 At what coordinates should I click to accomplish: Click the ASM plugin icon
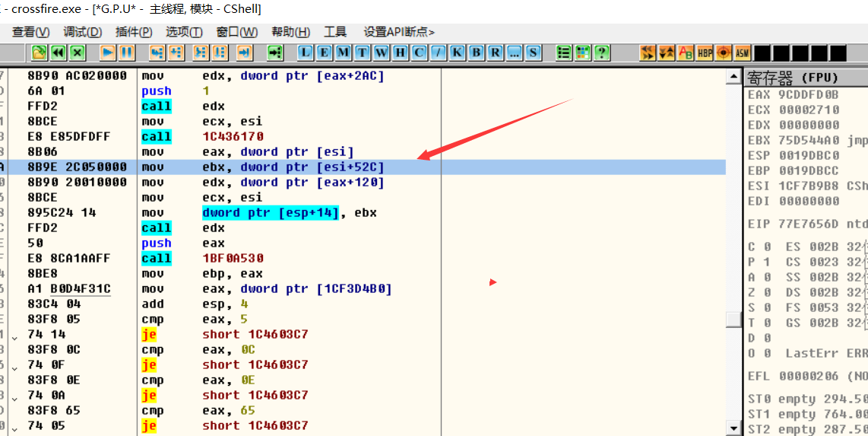click(743, 53)
